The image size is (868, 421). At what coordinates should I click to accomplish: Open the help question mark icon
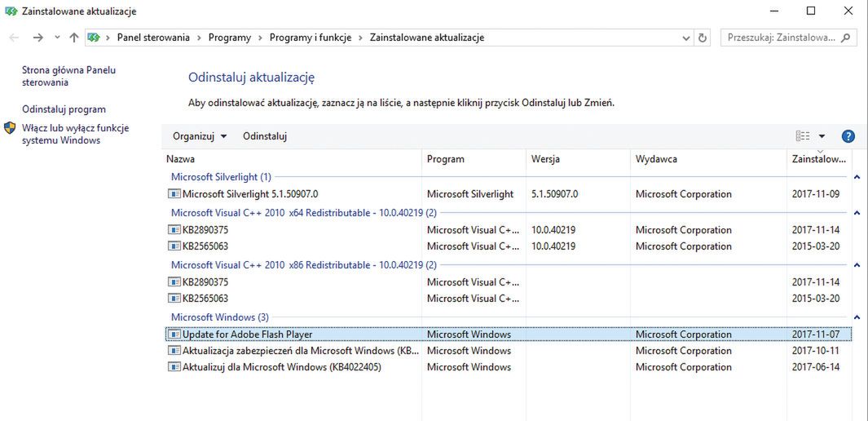point(848,136)
